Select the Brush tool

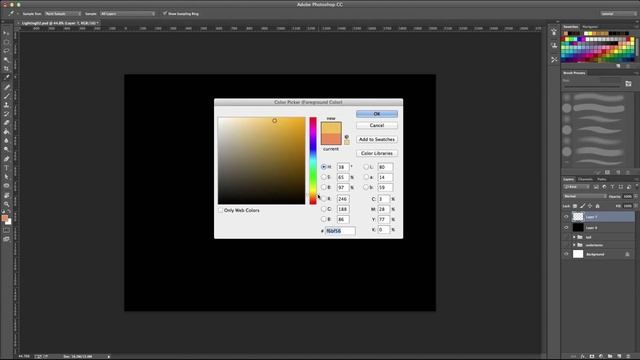coord(6,96)
